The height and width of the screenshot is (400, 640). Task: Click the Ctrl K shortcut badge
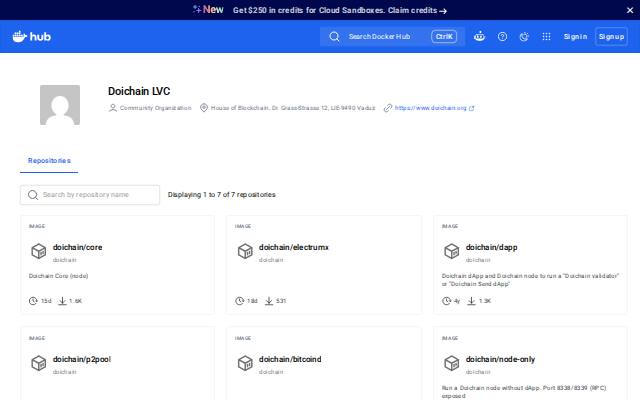[x=444, y=37]
